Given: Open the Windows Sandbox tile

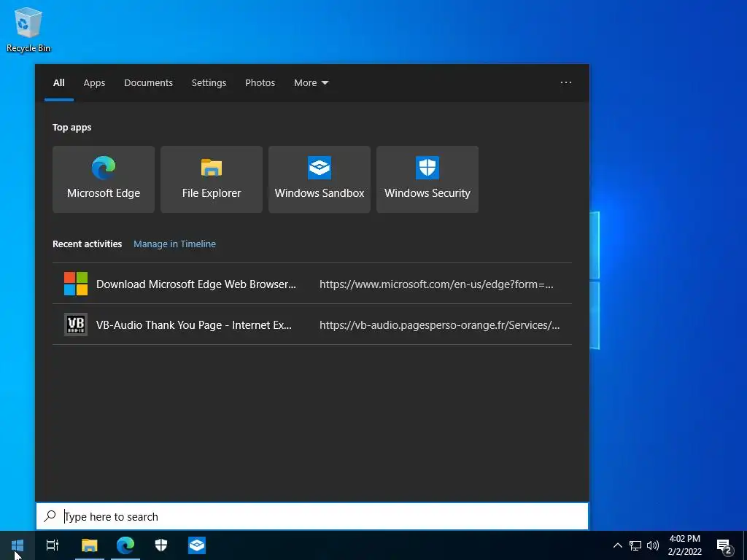Looking at the screenshot, I should click(320, 179).
